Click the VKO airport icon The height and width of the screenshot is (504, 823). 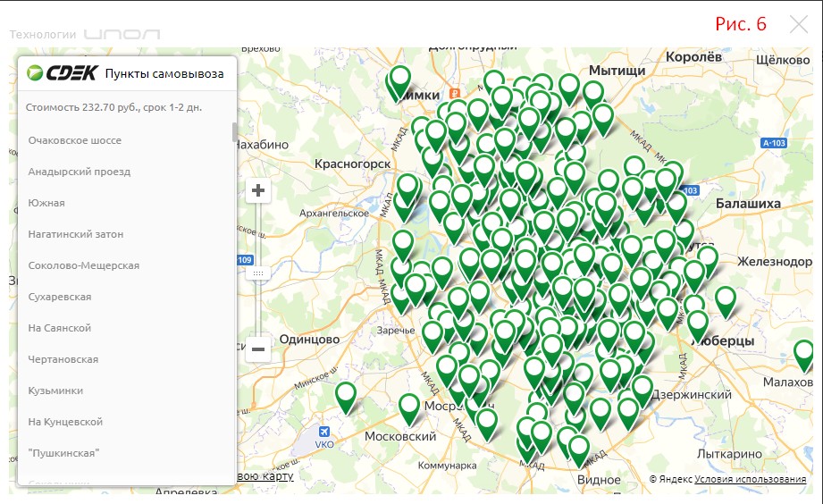coord(325,433)
